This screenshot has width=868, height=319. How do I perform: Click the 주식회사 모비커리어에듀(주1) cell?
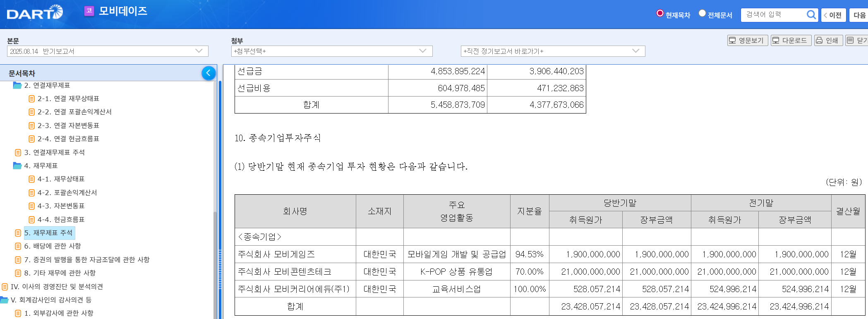[x=295, y=289]
